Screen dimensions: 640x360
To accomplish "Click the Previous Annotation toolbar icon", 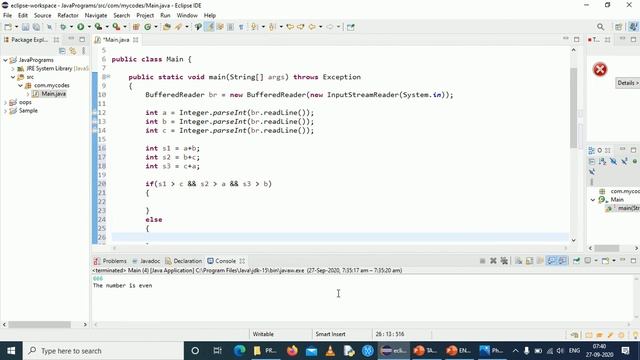I will [x=272, y=27].
